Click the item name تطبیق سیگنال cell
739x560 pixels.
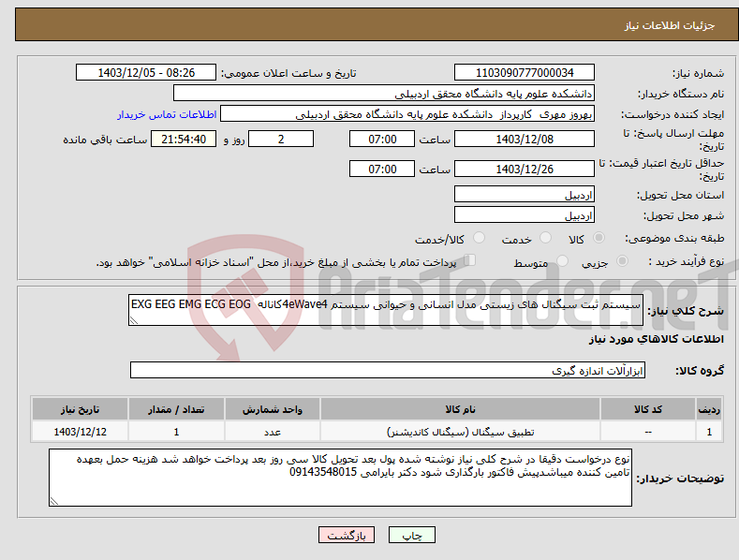point(460,432)
